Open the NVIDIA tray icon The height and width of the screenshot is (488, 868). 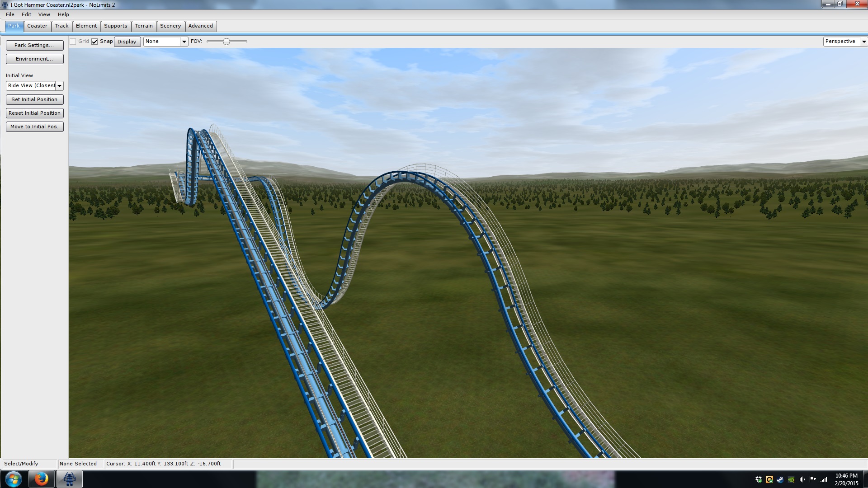[791, 479]
